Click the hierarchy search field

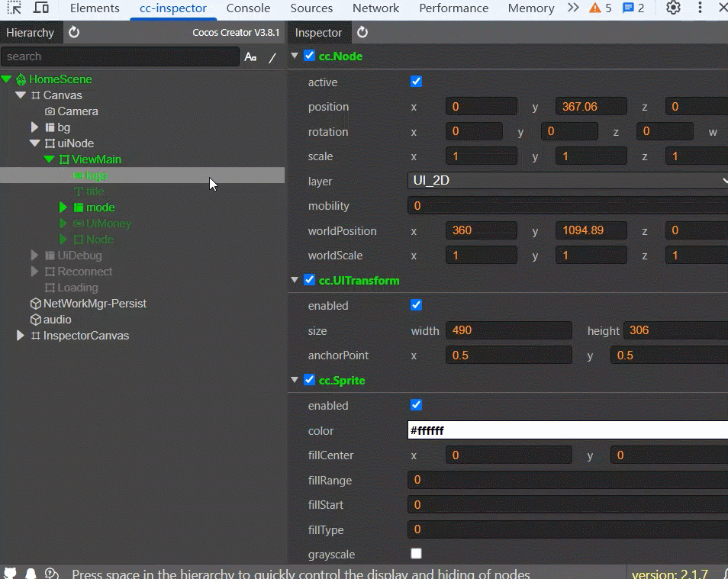[x=121, y=56]
